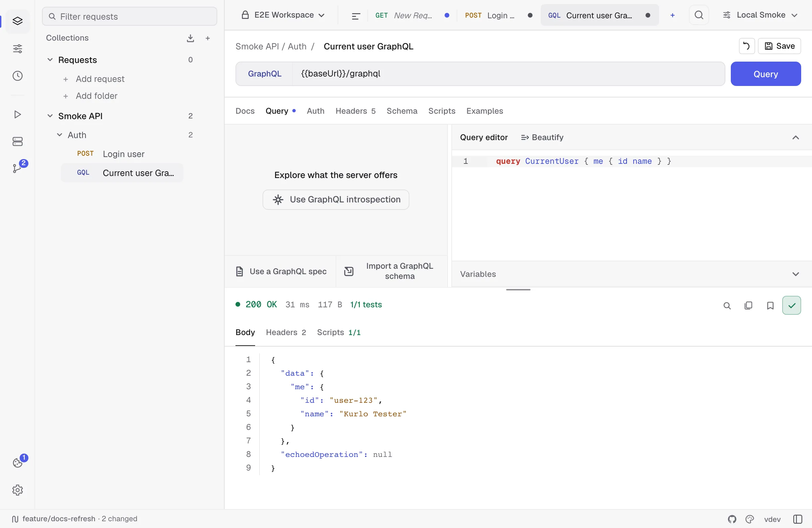Screen dimensions: 812x528
Task: Open the theme palette icon in status bar
Action: [749, 519]
